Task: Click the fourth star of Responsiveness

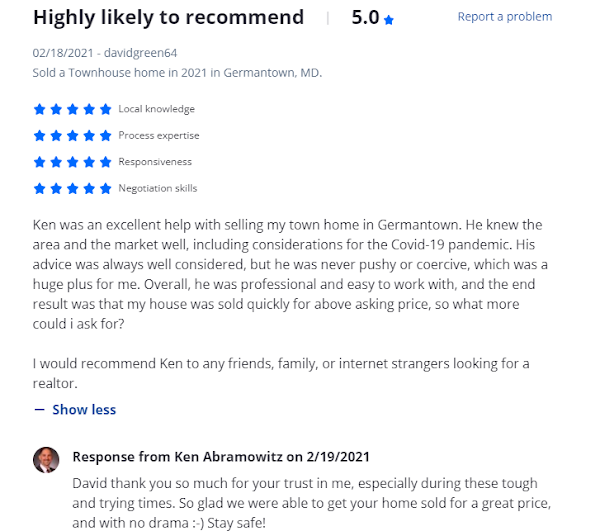Action: tap(89, 162)
